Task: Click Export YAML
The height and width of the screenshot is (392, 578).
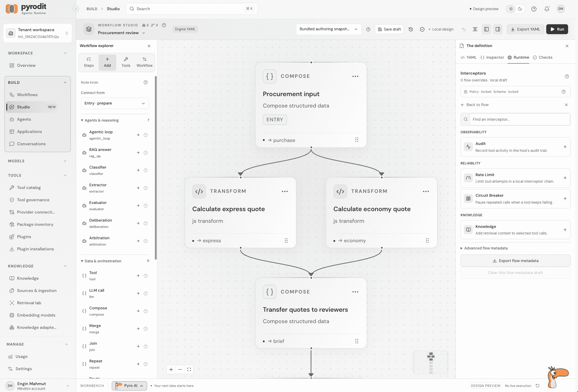Action: tap(525, 29)
